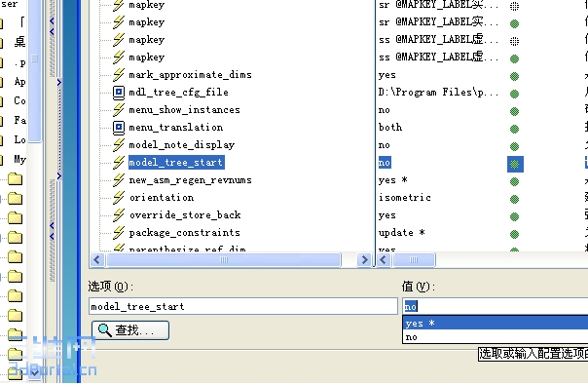Select the menu_translation option
The height and width of the screenshot is (385, 588).
point(176,128)
